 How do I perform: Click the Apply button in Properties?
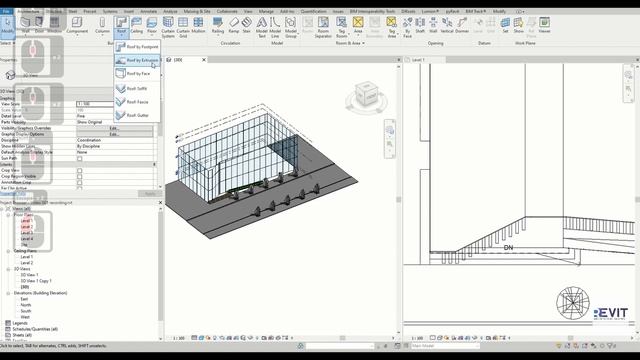point(150,194)
